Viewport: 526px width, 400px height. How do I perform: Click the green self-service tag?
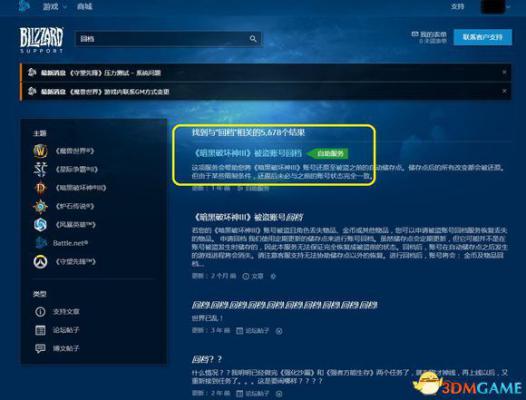(328, 154)
